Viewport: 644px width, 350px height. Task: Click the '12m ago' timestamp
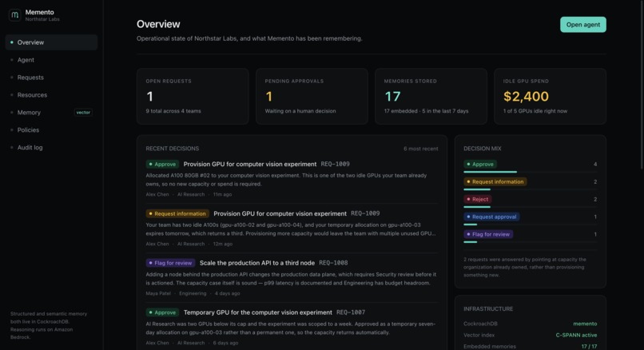(x=223, y=244)
